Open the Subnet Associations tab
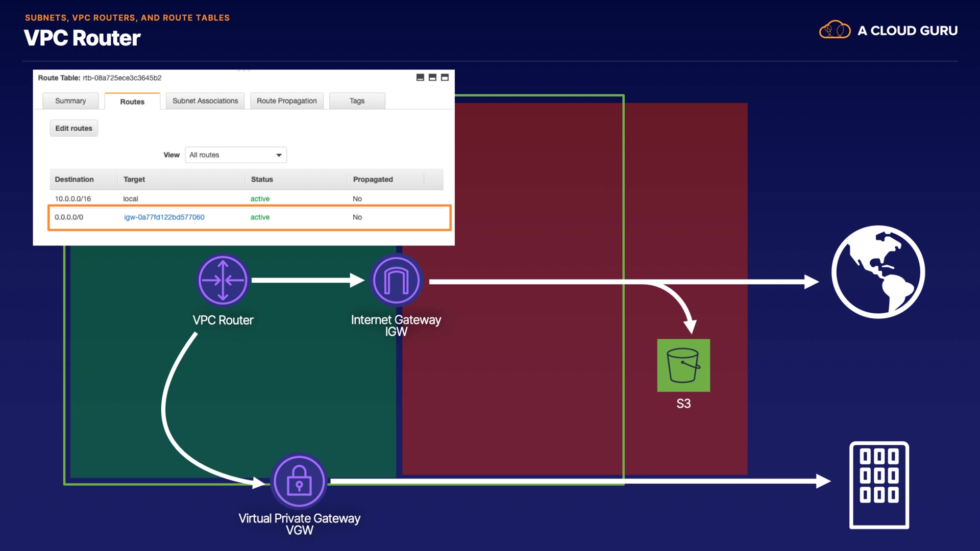 (x=205, y=101)
